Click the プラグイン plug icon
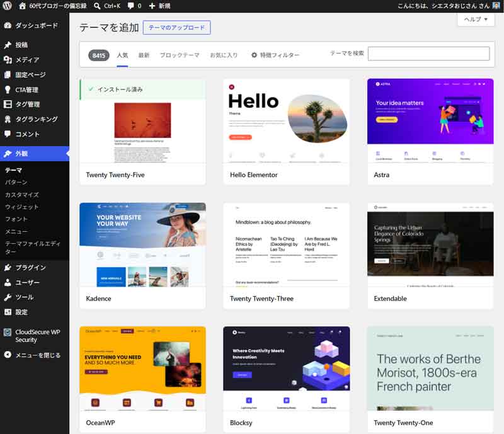This screenshot has width=504, height=434. point(8,268)
